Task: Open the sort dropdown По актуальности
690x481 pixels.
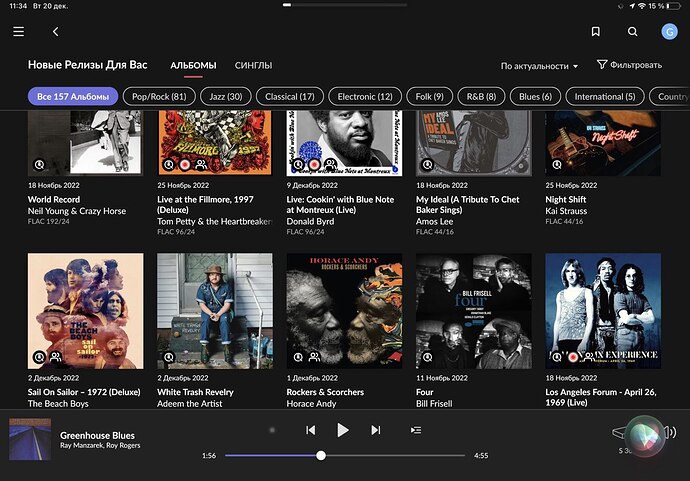Action: [539, 66]
